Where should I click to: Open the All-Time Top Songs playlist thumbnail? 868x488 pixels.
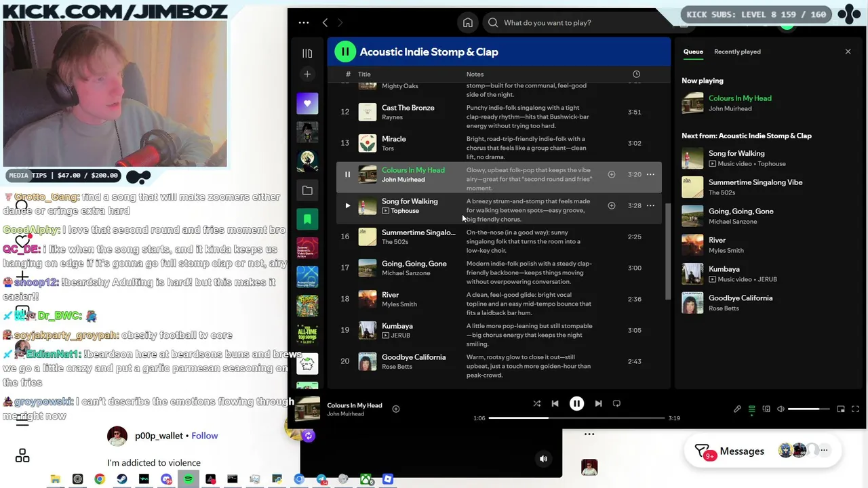pos(307,335)
